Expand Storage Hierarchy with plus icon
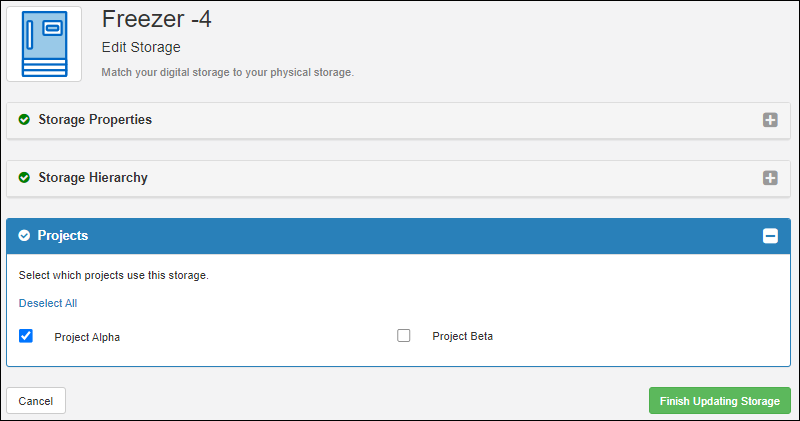This screenshot has width=800, height=421. pos(770,178)
